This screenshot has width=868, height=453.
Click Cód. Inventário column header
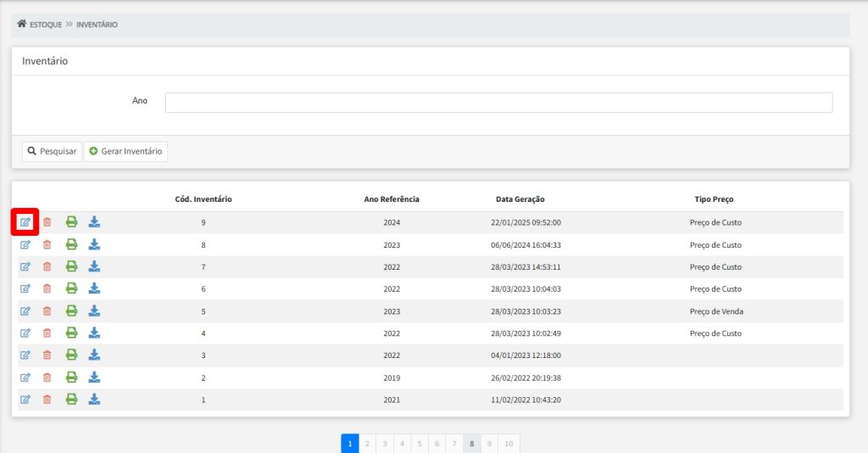tap(203, 199)
